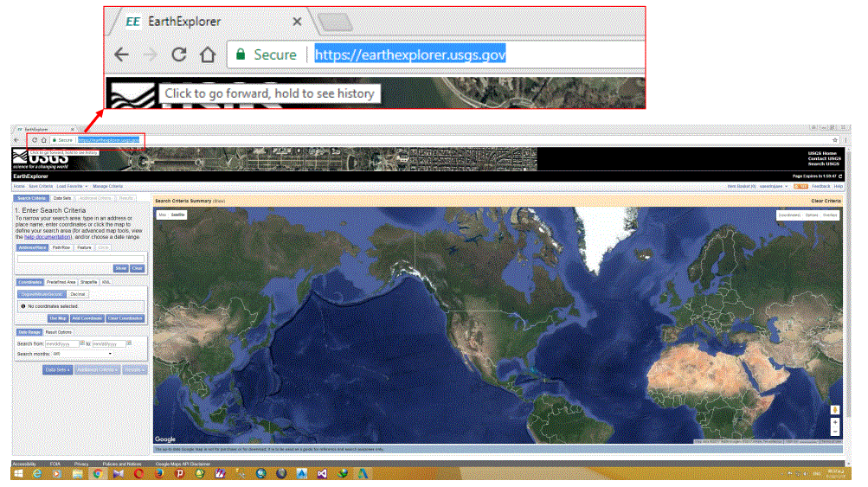The width and height of the screenshot is (868, 487).
Task: Switch to the Result Options tab
Action: [x=59, y=332]
